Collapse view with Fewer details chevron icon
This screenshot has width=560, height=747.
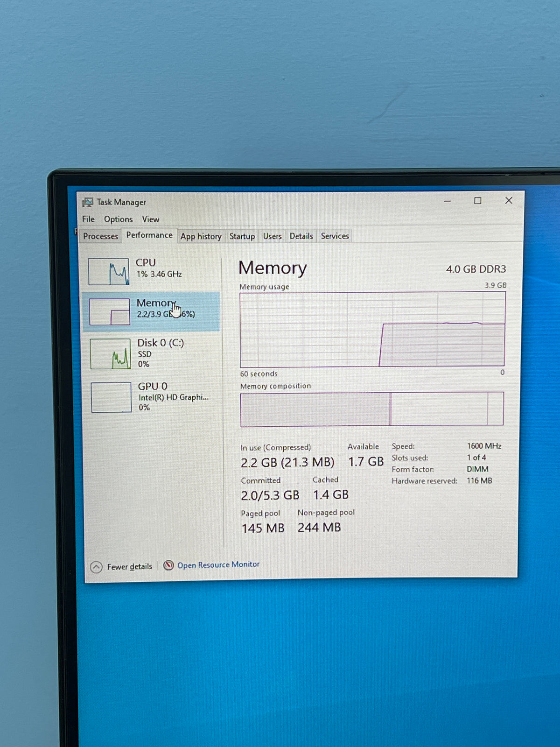(96, 567)
